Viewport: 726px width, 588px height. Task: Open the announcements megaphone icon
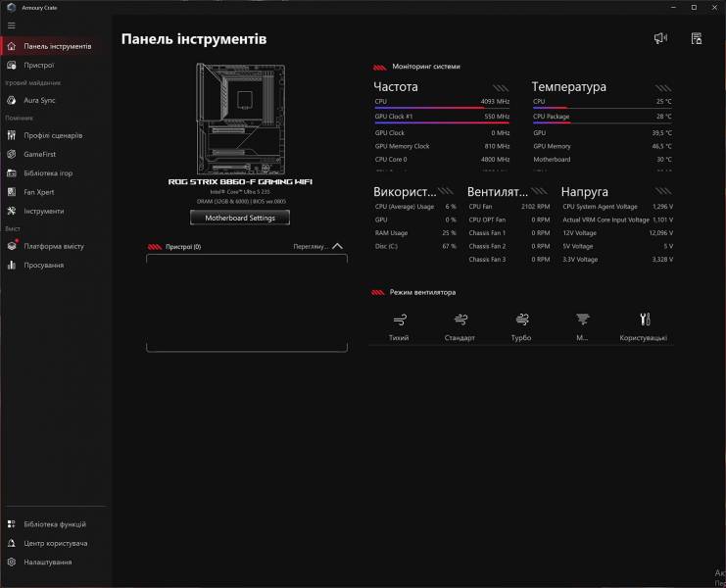[660, 38]
